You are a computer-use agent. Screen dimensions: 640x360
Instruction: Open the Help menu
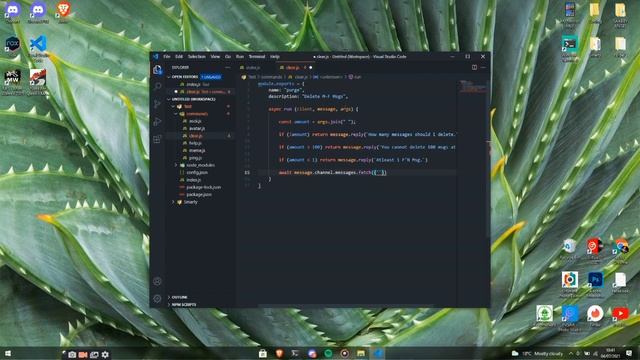click(275, 57)
